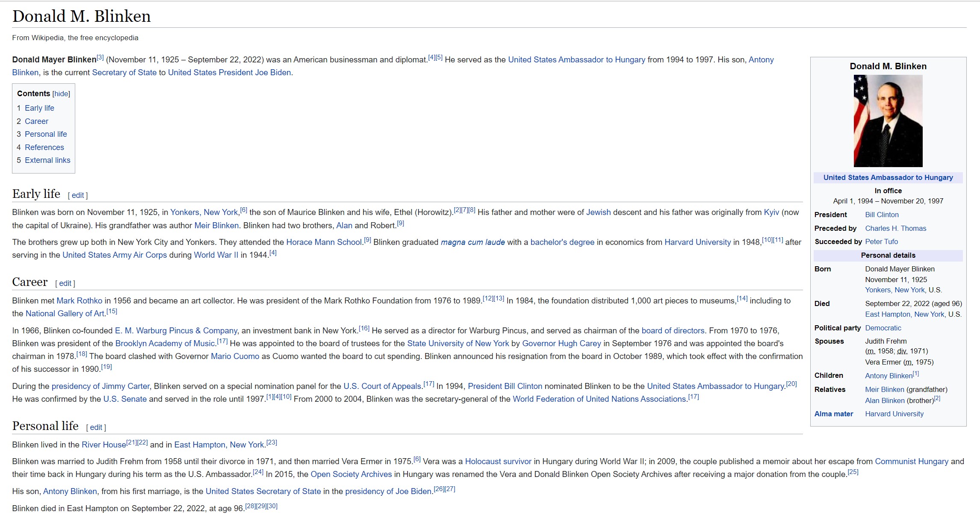The image size is (980, 518).
Task: Open Democratic party link
Action: (x=883, y=328)
